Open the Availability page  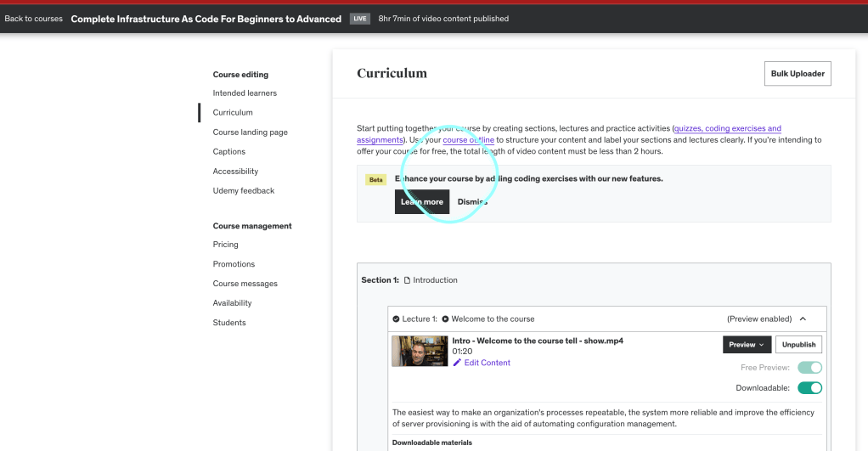coord(232,303)
